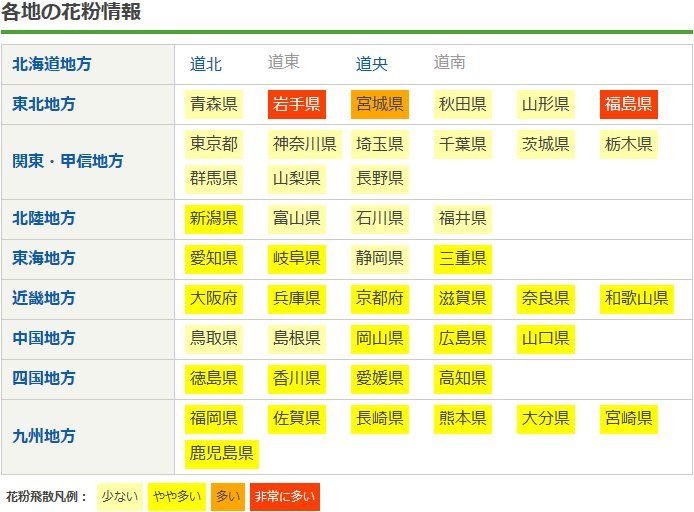Select 宮崎県 in the Kyushu row
This screenshot has height=512, width=694.
coord(629,417)
